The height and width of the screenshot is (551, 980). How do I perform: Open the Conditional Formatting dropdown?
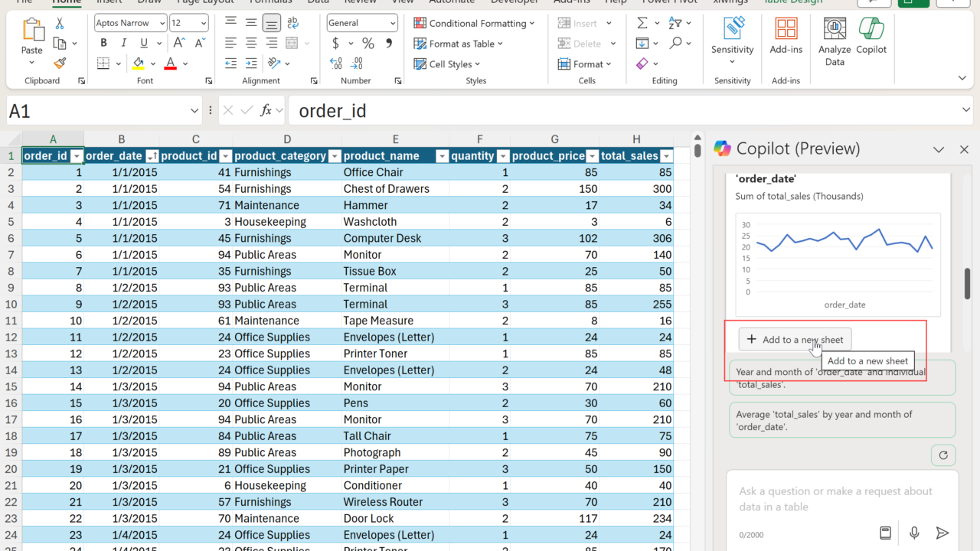point(474,23)
